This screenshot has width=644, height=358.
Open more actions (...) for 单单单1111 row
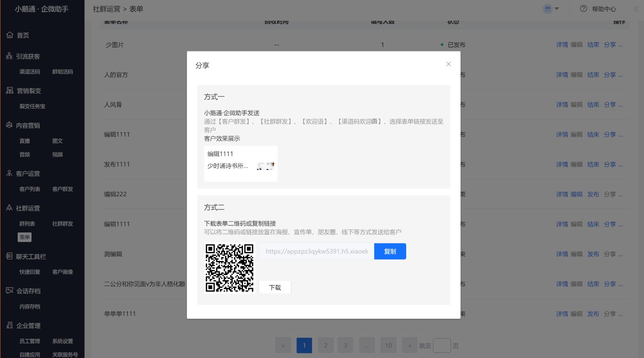pyautogui.click(x=621, y=314)
